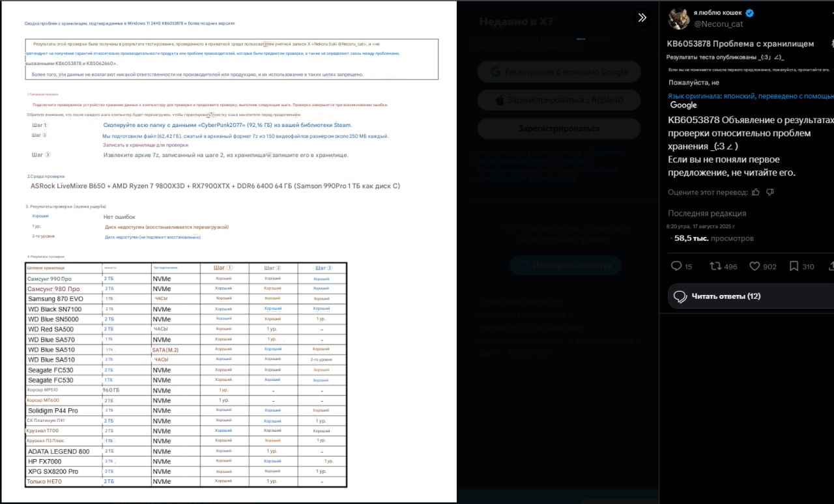Click the Google logo under translation notice
Image resolution: width=834 pixels, height=504 pixels.
pos(683,105)
